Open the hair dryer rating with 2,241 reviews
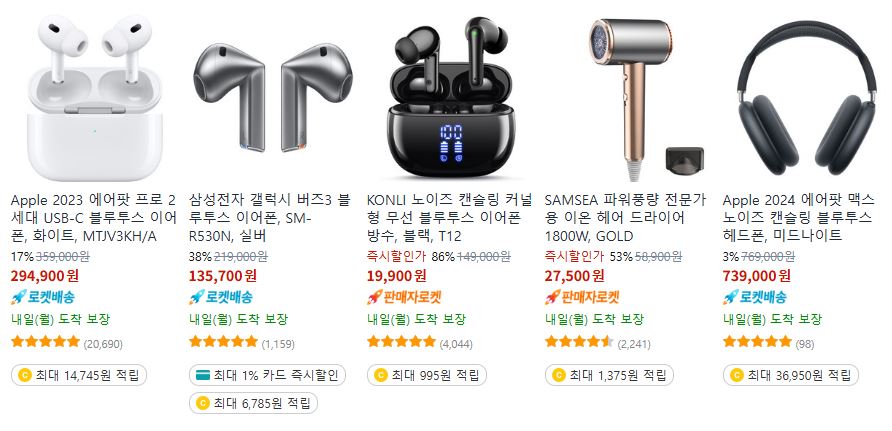 coord(597,342)
